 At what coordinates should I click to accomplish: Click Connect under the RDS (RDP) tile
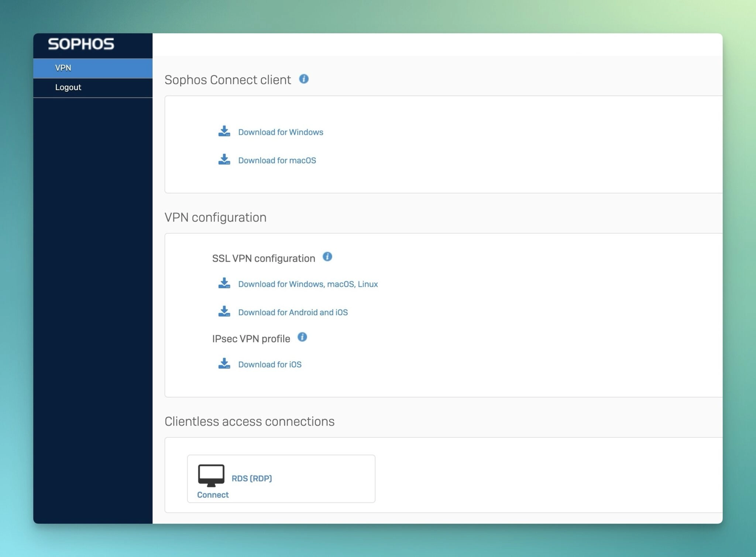click(x=212, y=495)
